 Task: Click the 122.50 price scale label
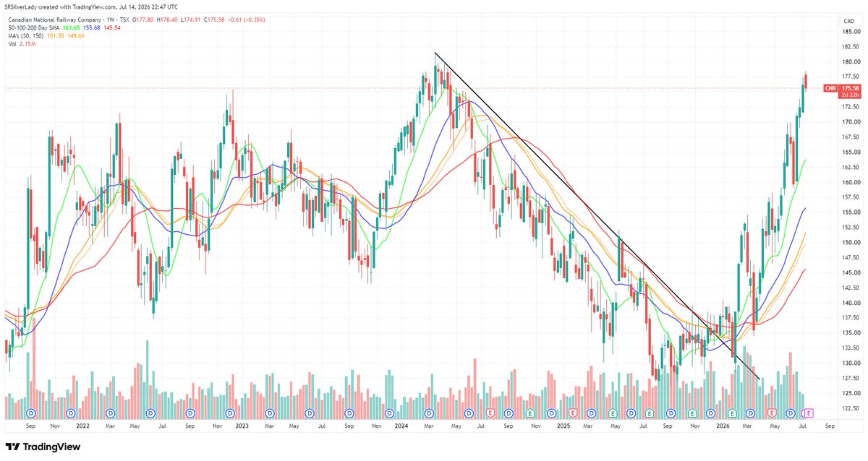[851, 409]
